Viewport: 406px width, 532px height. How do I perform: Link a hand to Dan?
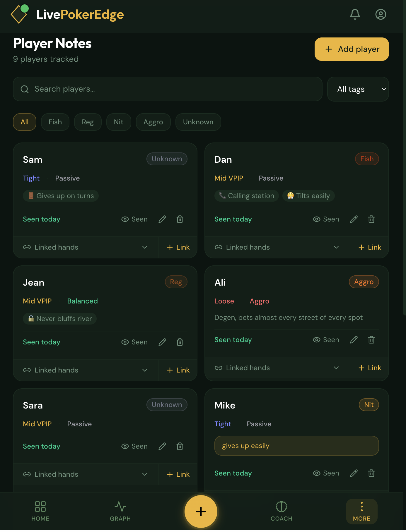pyautogui.click(x=370, y=247)
